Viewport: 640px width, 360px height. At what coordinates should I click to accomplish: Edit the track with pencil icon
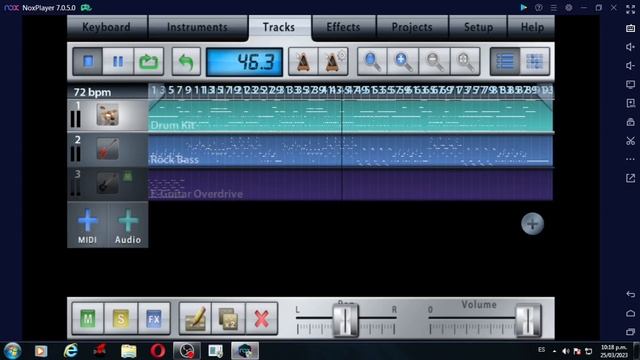(195, 319)
